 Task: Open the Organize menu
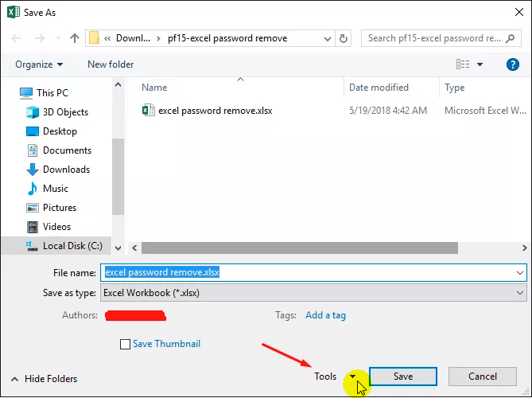point(39,64)
